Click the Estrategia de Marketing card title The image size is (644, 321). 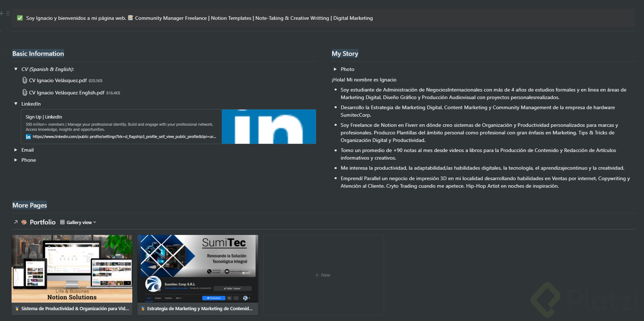tap(200, 309)
